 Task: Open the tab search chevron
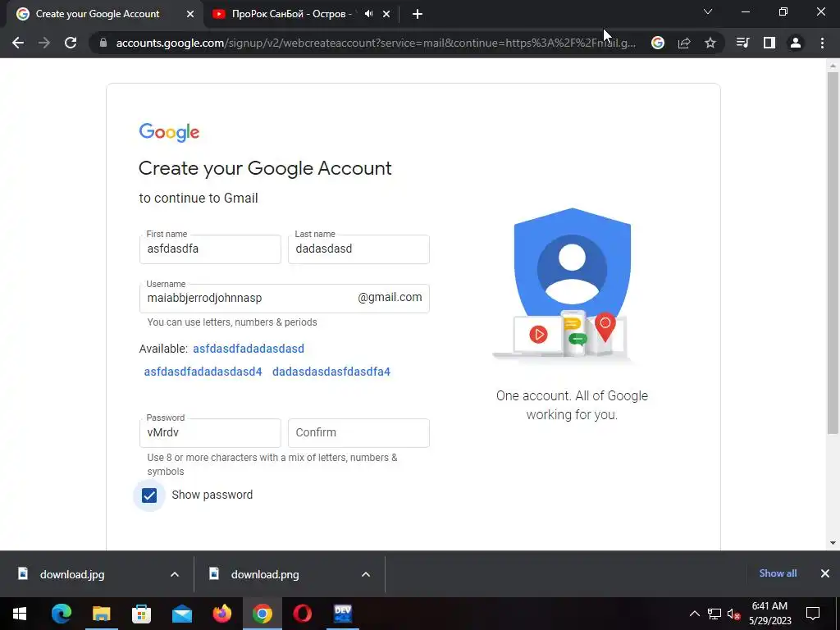point(708,11)
